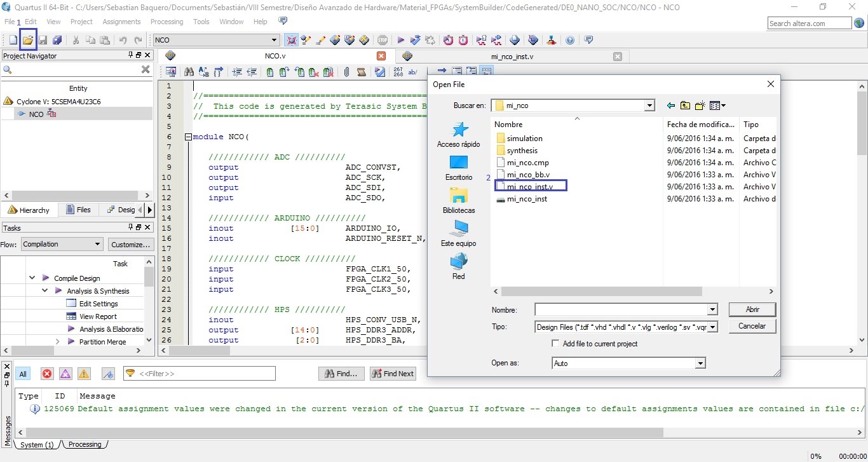The width and height of the screenshot is (868, 462).
Task: Toggle the warning messages filter
Action: (x=84, y=374)
